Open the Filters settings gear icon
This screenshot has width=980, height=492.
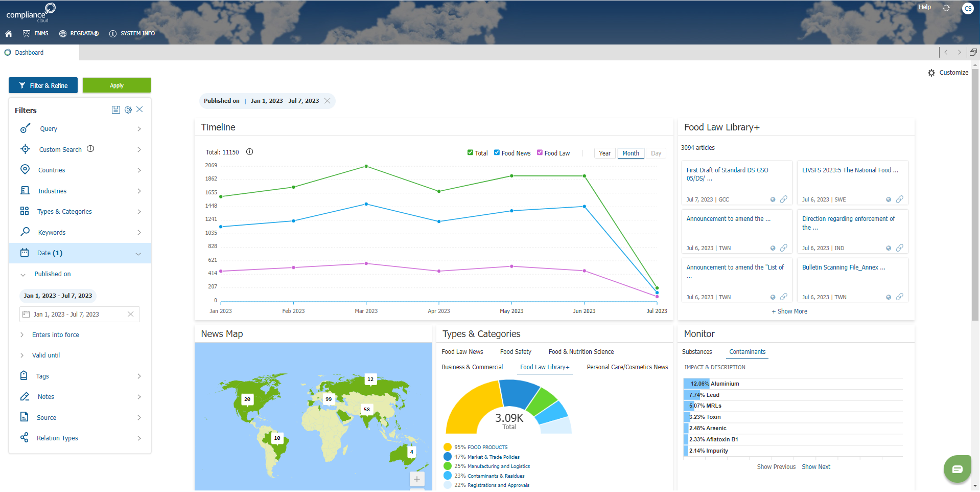point(128,109)
